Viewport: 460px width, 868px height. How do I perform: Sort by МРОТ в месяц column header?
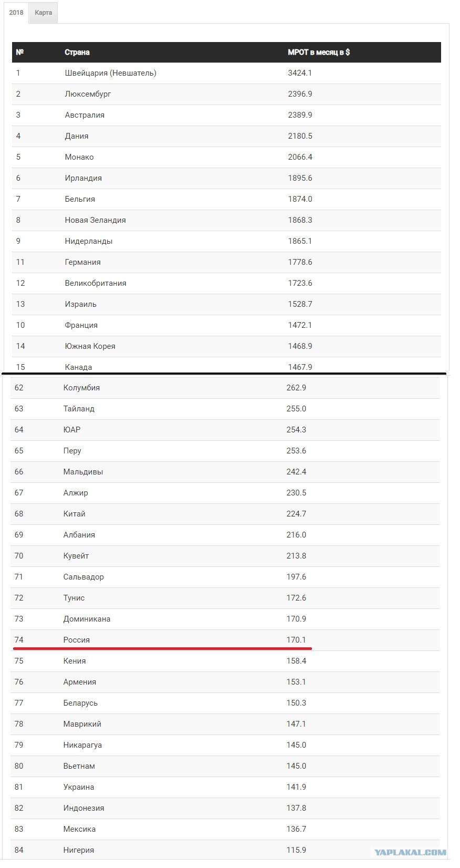click(x=319, y=52)
